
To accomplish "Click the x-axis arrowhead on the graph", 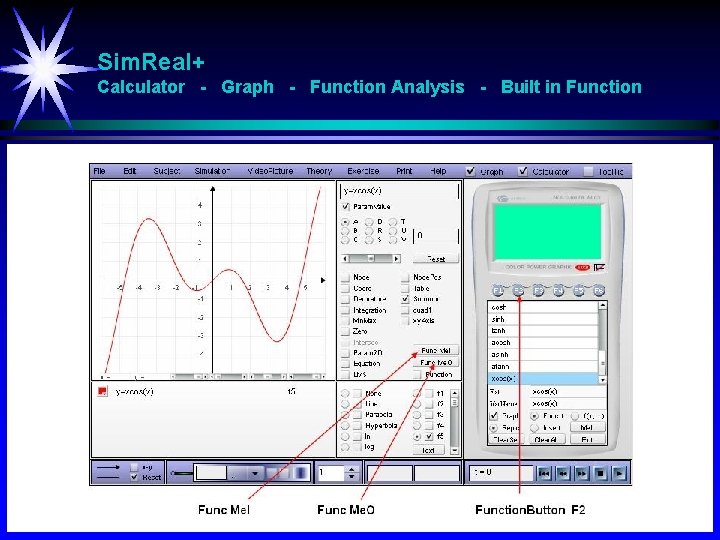I will click(323, 280).
